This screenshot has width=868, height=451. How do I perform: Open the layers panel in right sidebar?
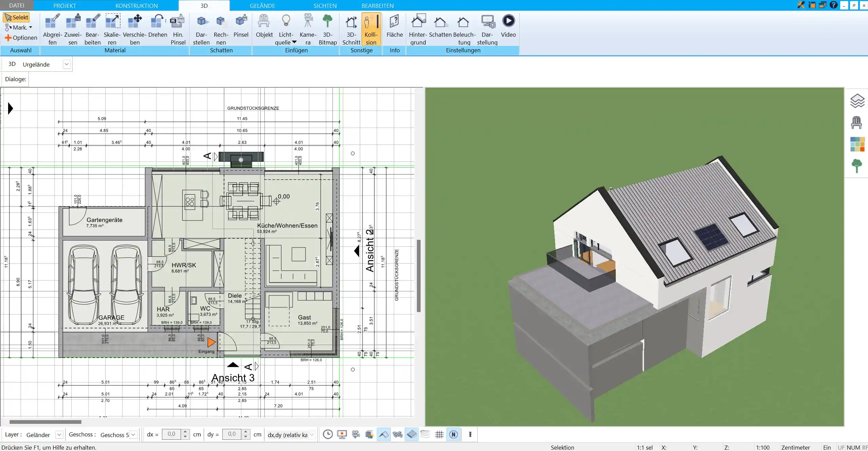857,101
